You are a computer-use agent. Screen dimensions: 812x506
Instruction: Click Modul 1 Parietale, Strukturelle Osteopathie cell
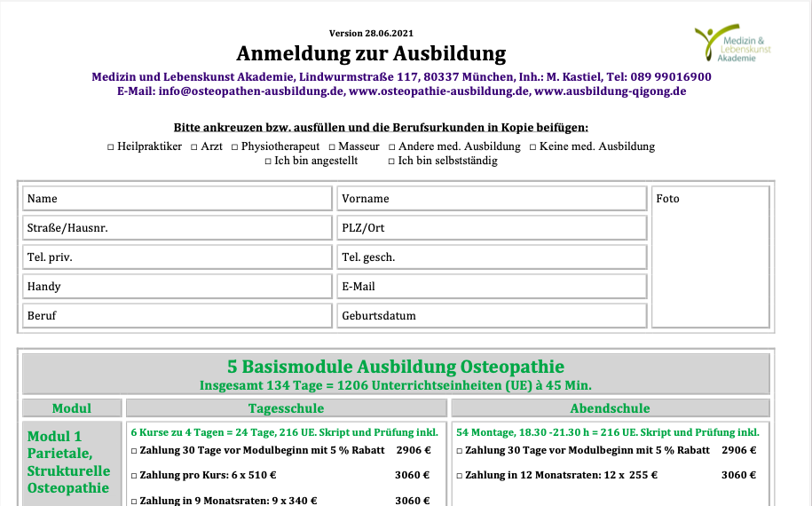pos(72,463)
